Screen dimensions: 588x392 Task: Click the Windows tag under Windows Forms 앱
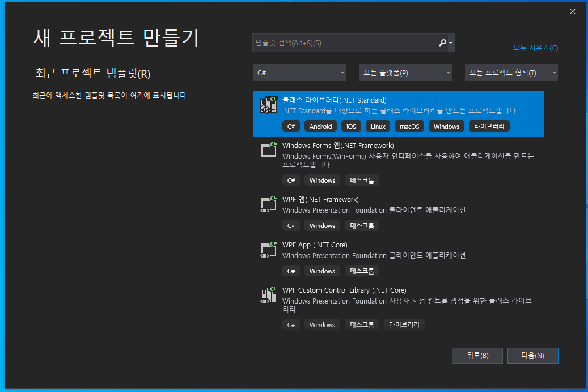click(x=322, y=180)
